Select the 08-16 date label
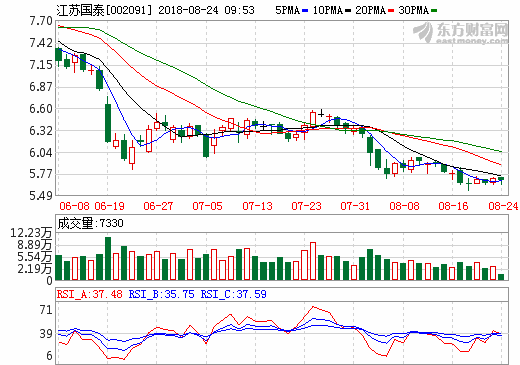The width and height of the screenshot is (520, 365). coord(453,206)
